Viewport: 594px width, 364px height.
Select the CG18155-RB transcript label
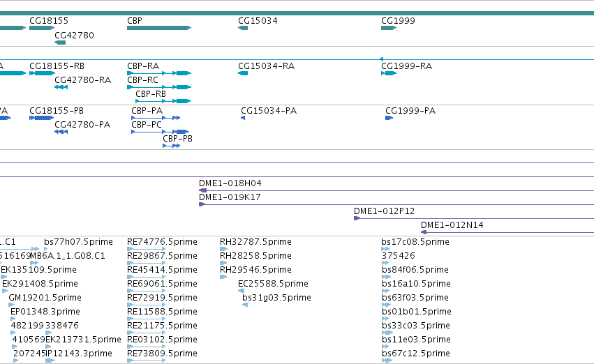tap(57, 66)
